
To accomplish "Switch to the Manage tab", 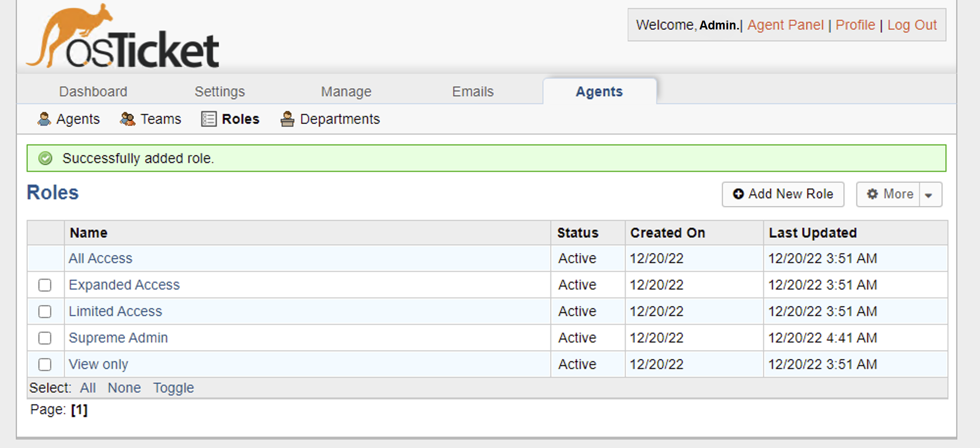I will 346,91.
